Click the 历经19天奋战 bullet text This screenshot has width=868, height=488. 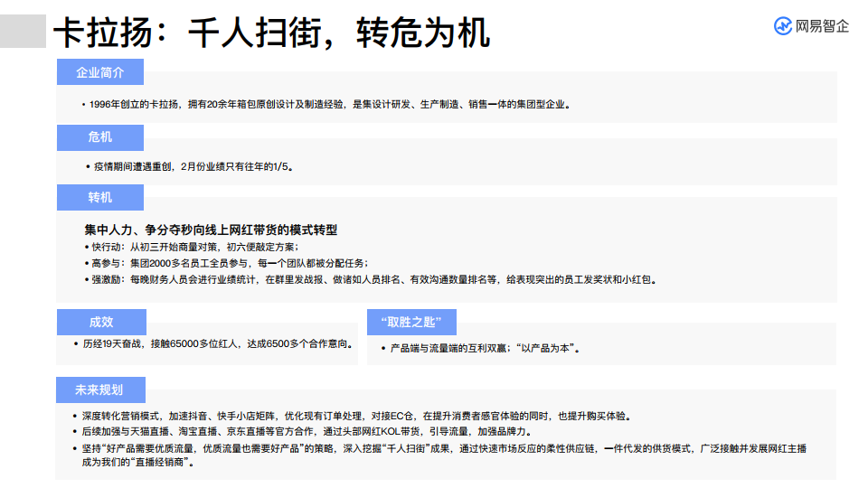217,344
